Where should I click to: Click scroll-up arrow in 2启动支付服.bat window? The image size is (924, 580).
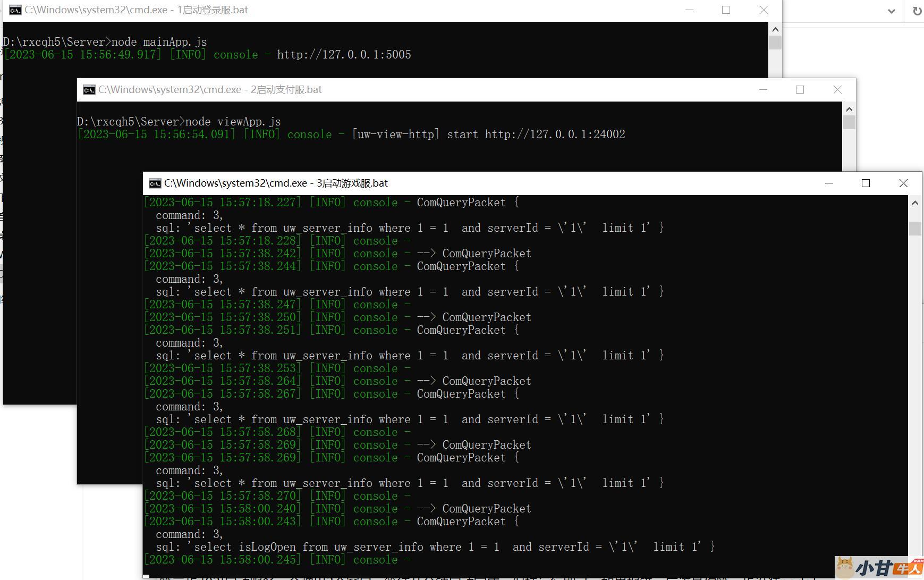point(849,110)
